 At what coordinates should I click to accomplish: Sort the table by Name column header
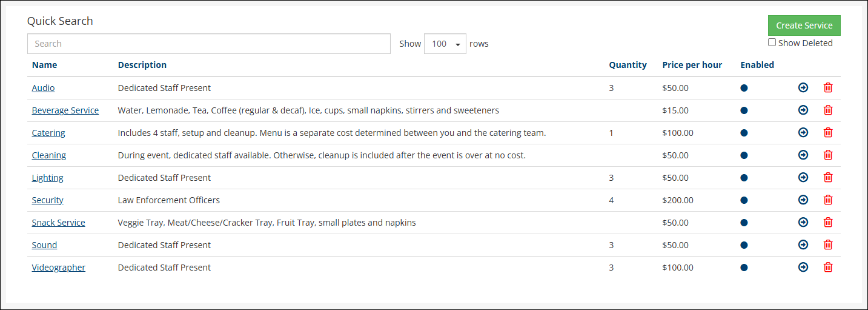[x=44, y=65]
